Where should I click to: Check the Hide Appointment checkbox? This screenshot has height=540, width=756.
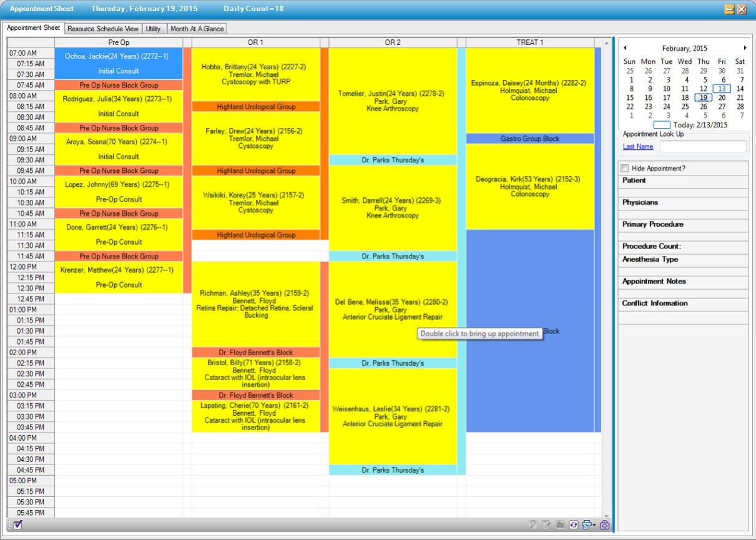[x=626, y=169]
